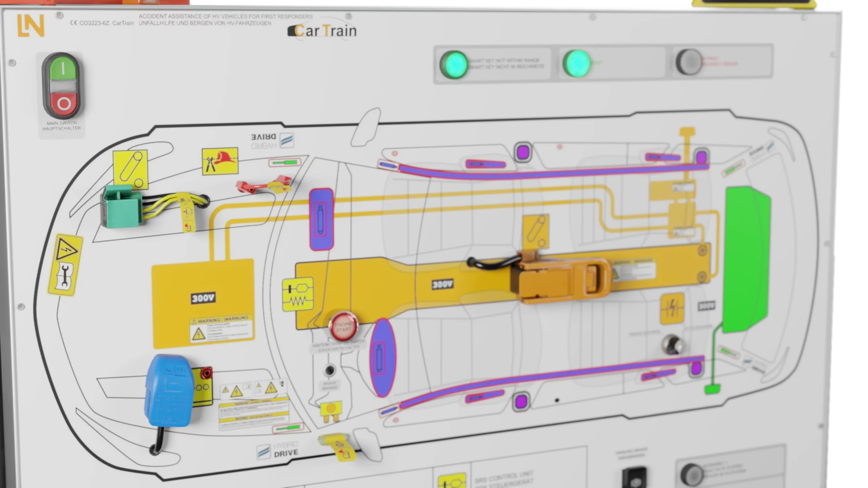The image size is (868, 488).
Task: Click the firefighter helmet cut label
Action: [220, 161]
